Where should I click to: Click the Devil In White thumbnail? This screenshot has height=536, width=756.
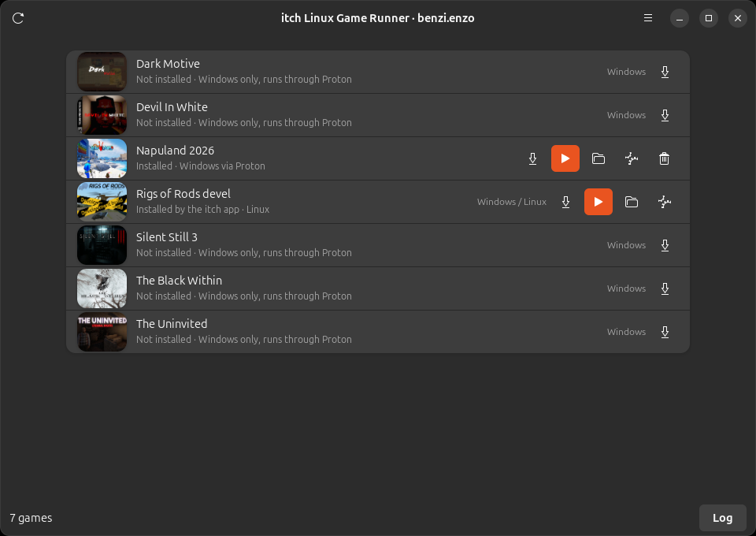coord(102,115)
